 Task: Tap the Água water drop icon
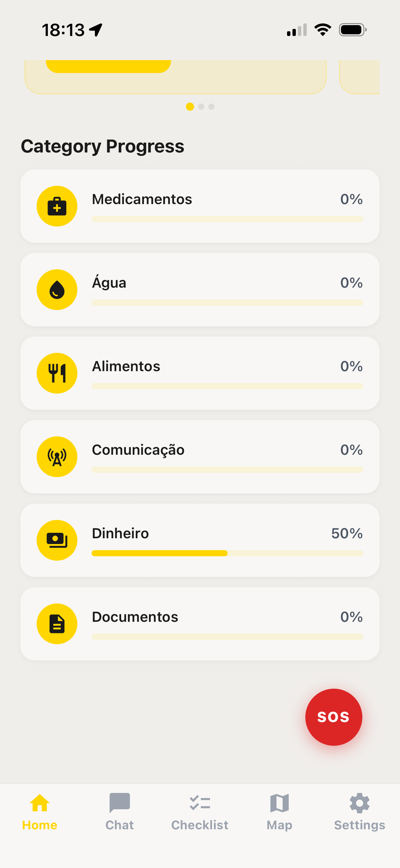[x=57, y=290]
